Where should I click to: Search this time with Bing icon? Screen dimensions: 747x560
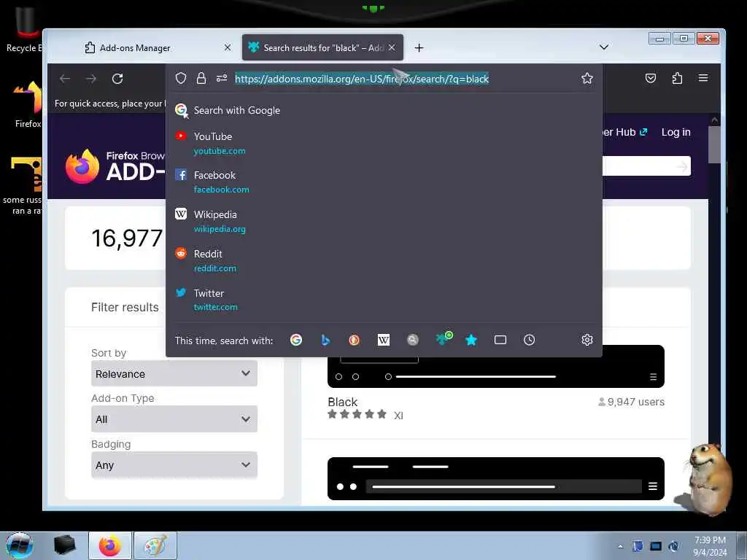325,340
